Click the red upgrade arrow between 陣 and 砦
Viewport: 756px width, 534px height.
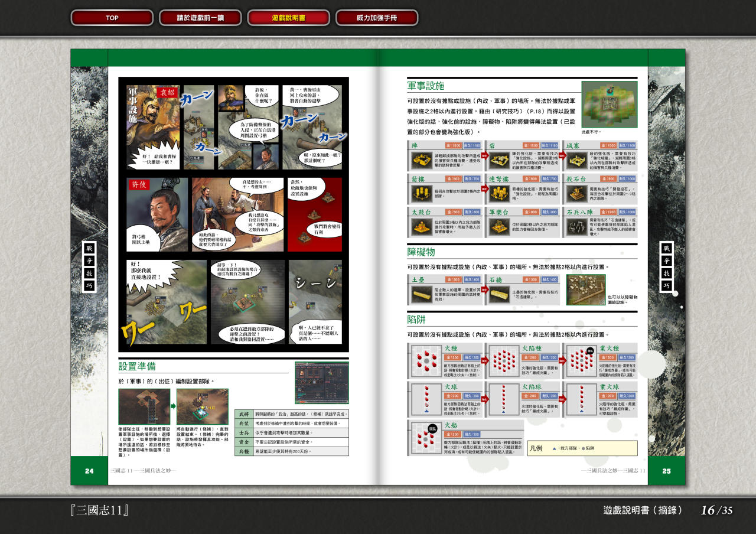pos(484,156)
